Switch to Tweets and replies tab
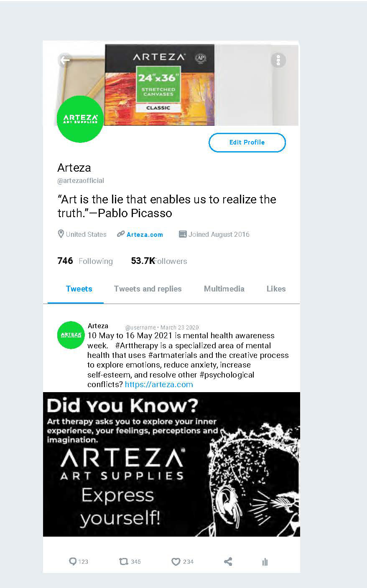The height and width of the screenshot is (588, 367). coord(148,289)
